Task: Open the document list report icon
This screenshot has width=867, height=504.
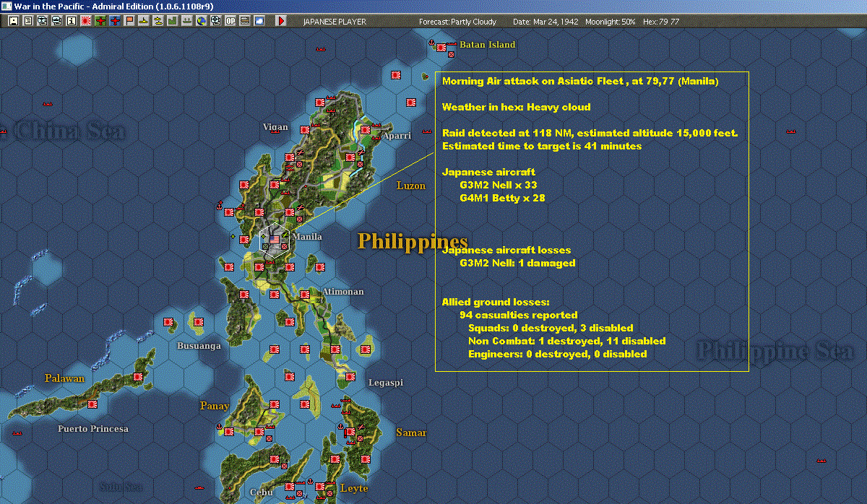Action: pyautogui.click(x=27, y=22)
